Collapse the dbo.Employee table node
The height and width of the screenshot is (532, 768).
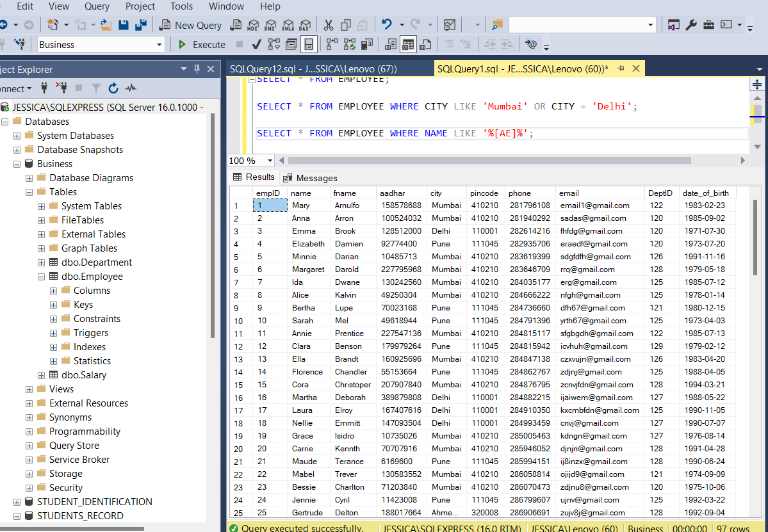(41, 276)
